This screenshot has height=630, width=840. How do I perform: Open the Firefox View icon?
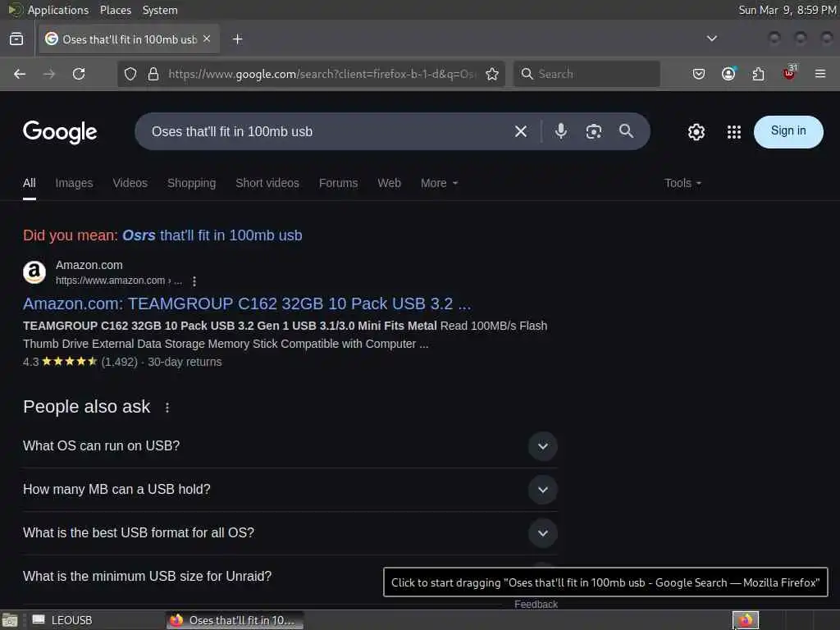[16, 39]
